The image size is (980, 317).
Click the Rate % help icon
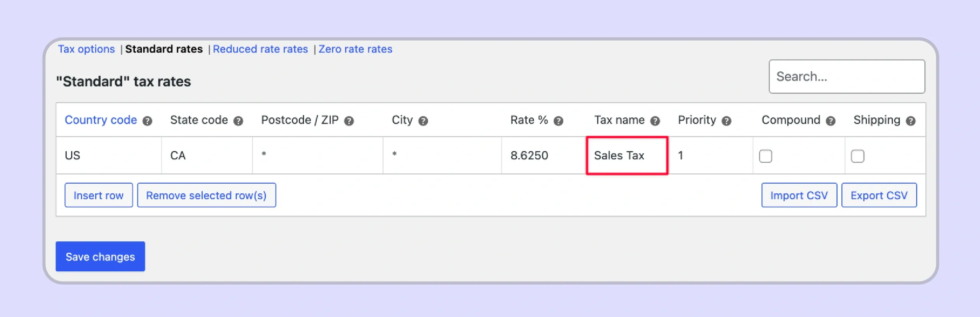click(559, 121)
